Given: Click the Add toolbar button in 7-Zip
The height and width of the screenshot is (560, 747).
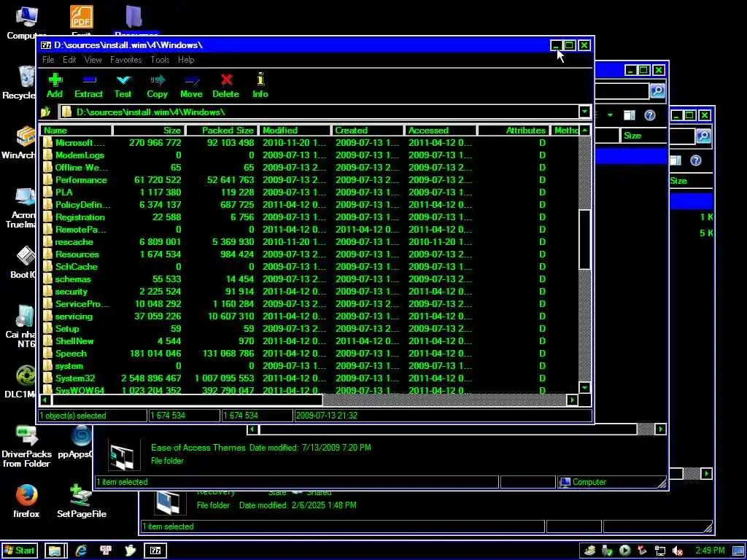Looking at the screenshot, I should 55,86.
